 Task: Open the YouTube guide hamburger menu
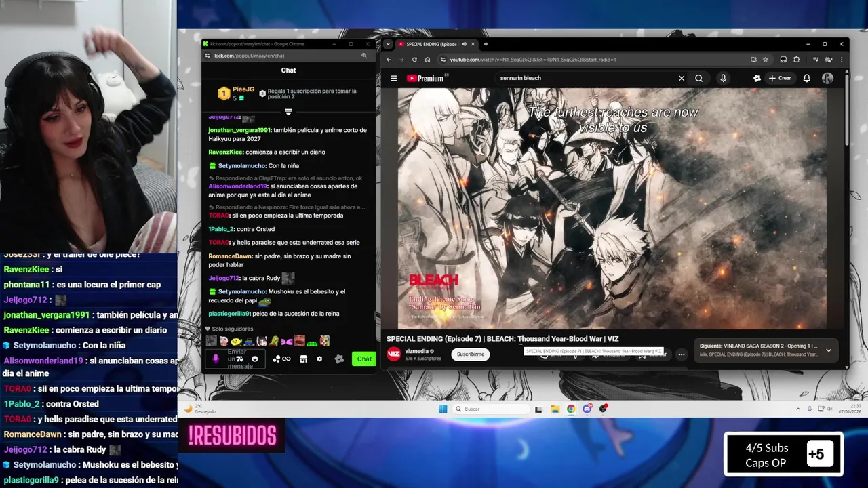point(393,78)
